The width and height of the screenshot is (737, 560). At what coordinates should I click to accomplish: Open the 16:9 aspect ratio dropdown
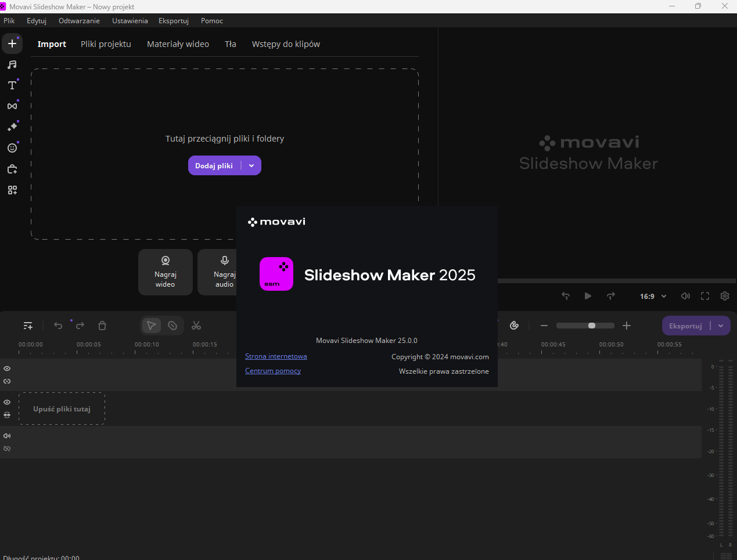[x=653, y=296]
